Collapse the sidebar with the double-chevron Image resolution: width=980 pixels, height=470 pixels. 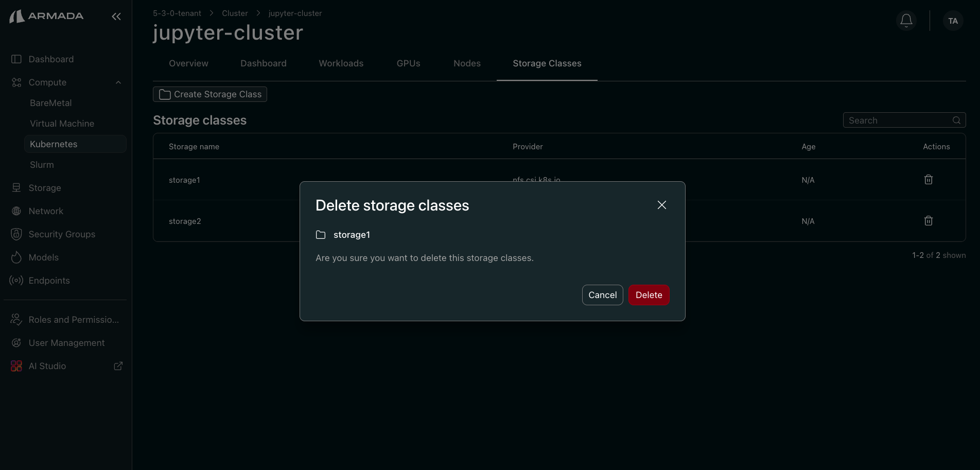(116, 16)
